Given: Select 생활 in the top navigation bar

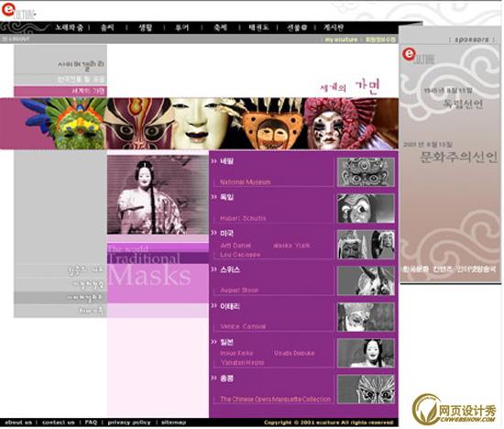Looking at the screenshot, I should [x=146, y=27].
